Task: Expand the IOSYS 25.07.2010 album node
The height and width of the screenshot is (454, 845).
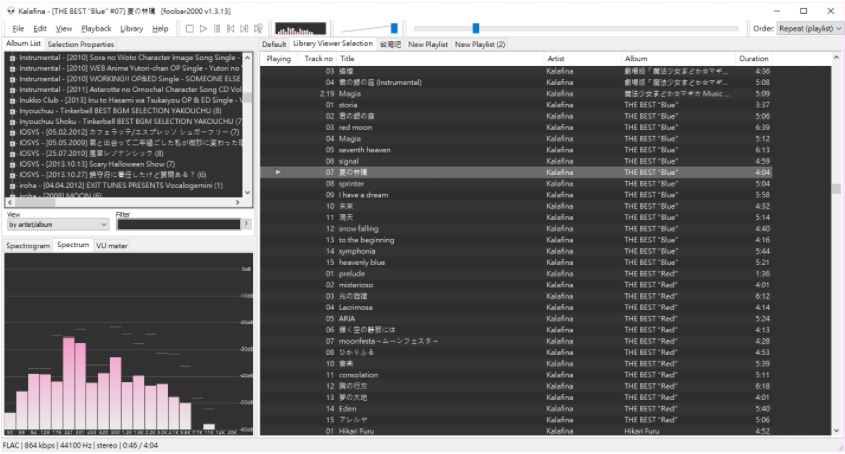Action: [x=12, y=154]
